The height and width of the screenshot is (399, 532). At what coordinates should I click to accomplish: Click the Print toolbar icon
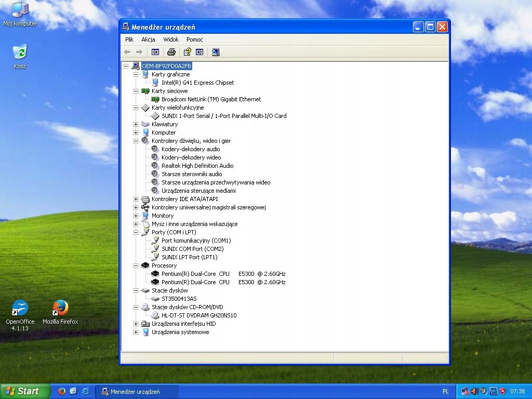click(x=171, y=52)
